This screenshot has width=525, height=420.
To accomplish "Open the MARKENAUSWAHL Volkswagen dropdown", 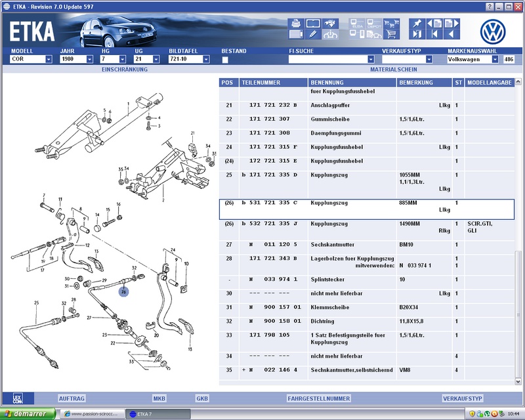I will (495, 59).
